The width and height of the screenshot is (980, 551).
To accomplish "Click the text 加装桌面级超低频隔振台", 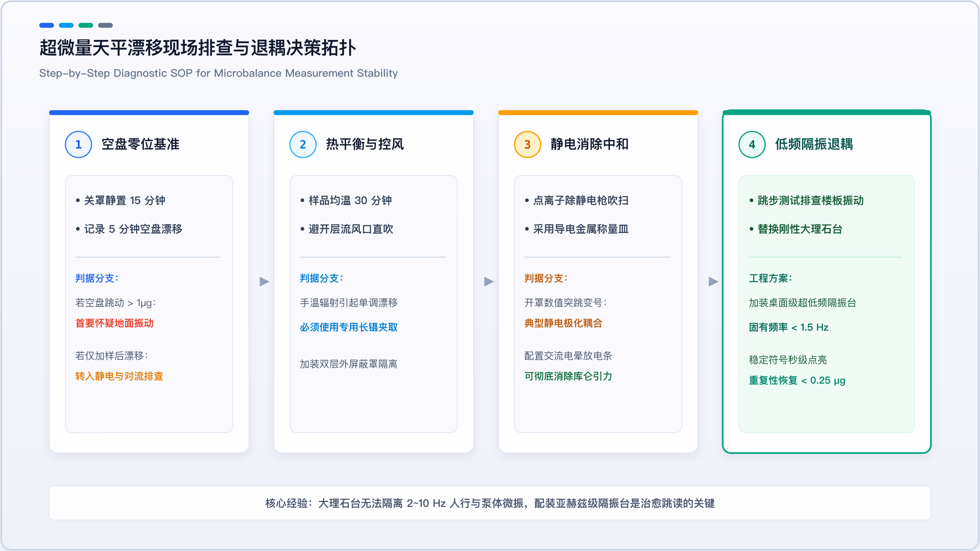I will point(803,303).
